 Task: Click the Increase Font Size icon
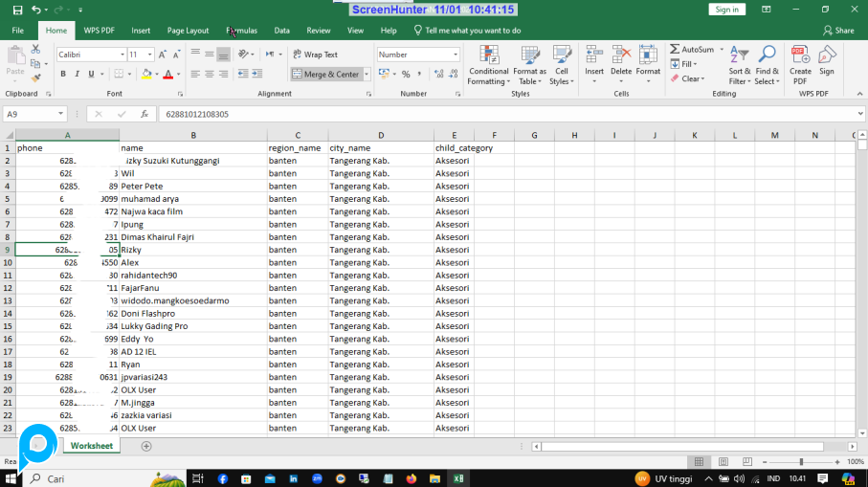(x=160, y=55)
